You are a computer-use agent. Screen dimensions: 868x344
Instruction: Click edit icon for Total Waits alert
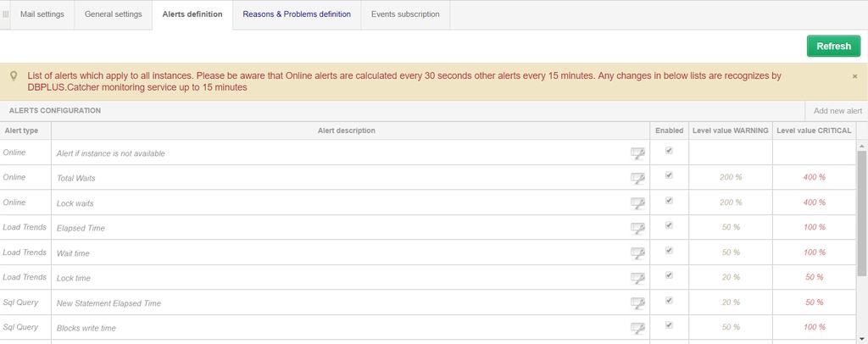637,178
